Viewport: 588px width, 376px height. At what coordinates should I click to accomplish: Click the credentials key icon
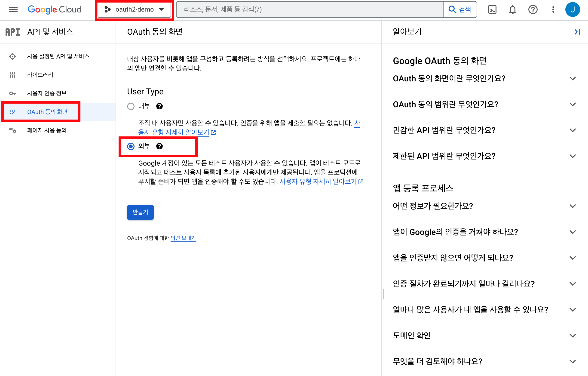point(12,93)
